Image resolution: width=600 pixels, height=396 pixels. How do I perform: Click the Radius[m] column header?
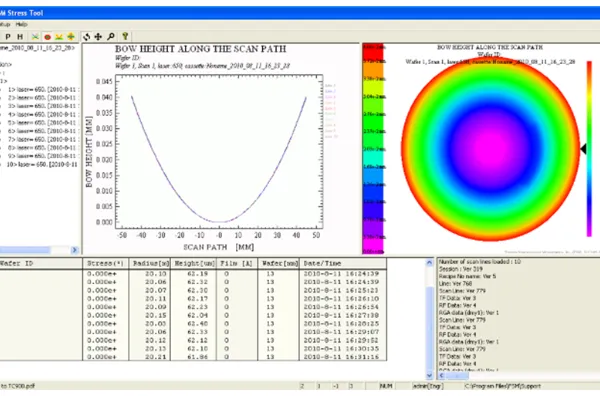pyautogui.click(x=150, y=263)
